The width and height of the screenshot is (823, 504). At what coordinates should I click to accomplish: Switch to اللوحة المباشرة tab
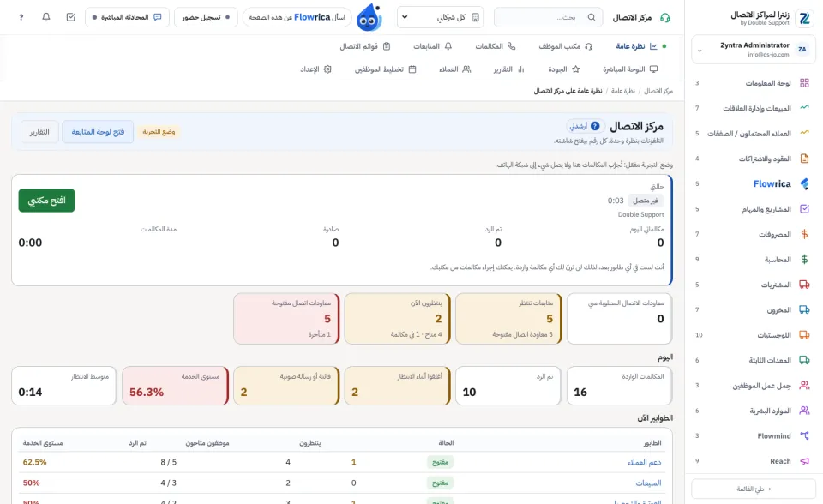pyautogui.click(x=630, y=69)
